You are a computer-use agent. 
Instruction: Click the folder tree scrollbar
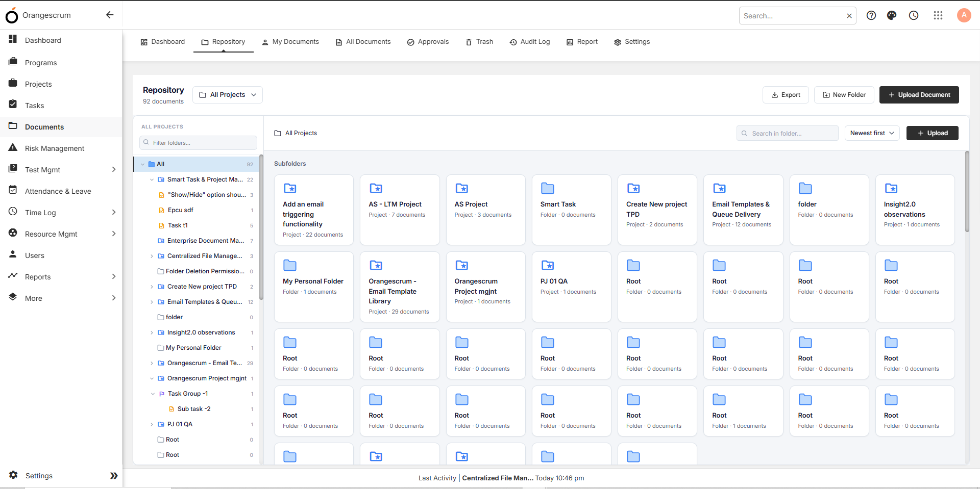coord(261,227)
